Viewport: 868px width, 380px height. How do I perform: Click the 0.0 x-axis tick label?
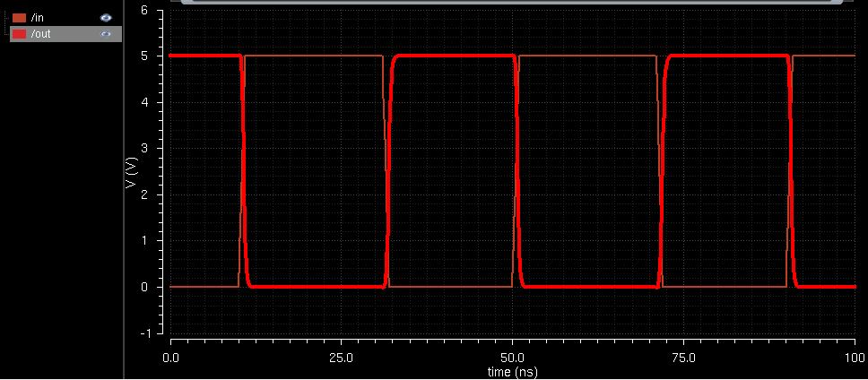point(170,358)
